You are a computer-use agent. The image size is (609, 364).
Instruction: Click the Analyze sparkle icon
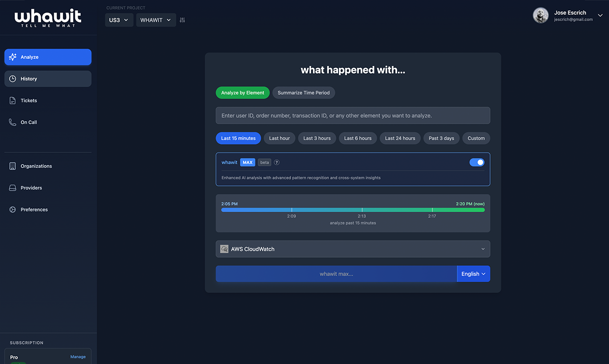pos(13,57)
